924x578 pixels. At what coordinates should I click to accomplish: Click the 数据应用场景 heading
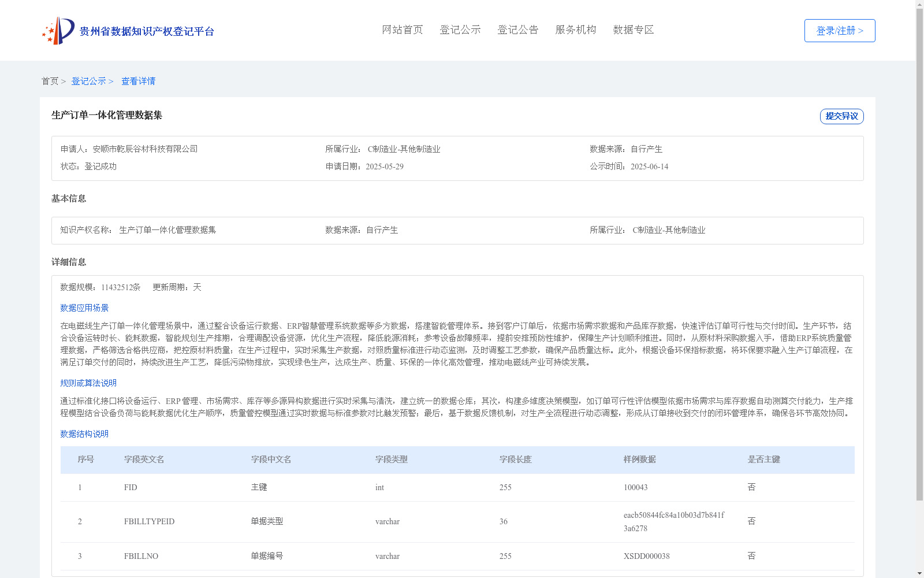click(84, 308)
